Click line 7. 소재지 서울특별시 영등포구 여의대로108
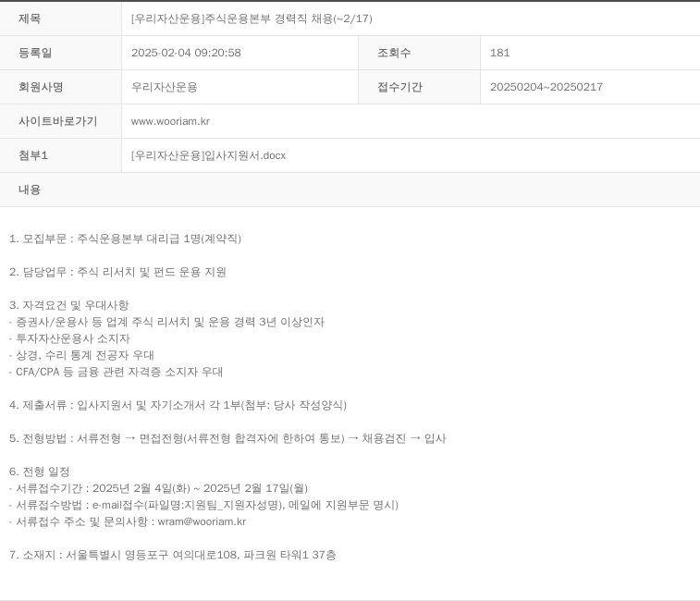 coord(172,555)
